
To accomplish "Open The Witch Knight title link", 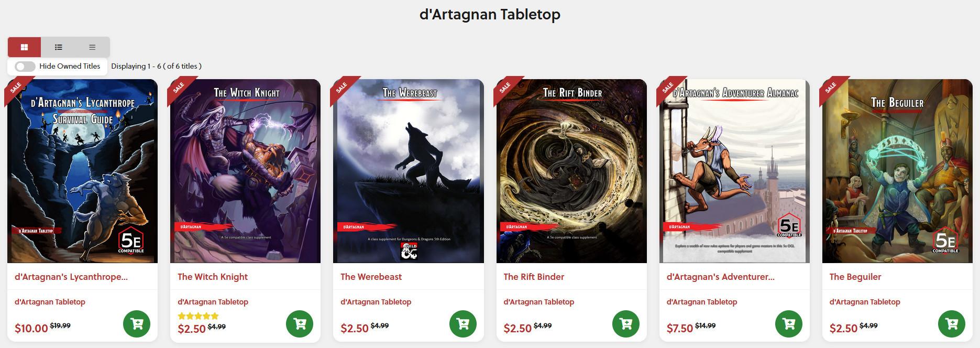I will tap(213, 277).
